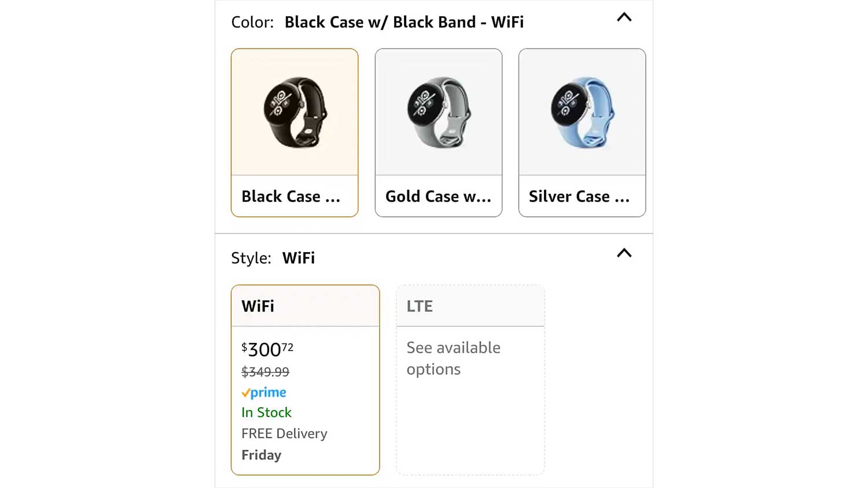Select the 'Gold Case w...' label

[x=438, y=197]
